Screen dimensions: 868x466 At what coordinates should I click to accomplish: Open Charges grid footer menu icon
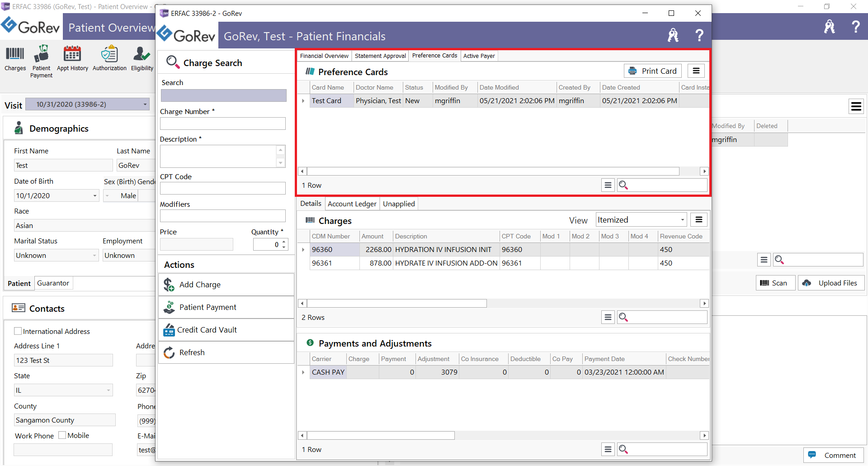click(x=608, y=317)
